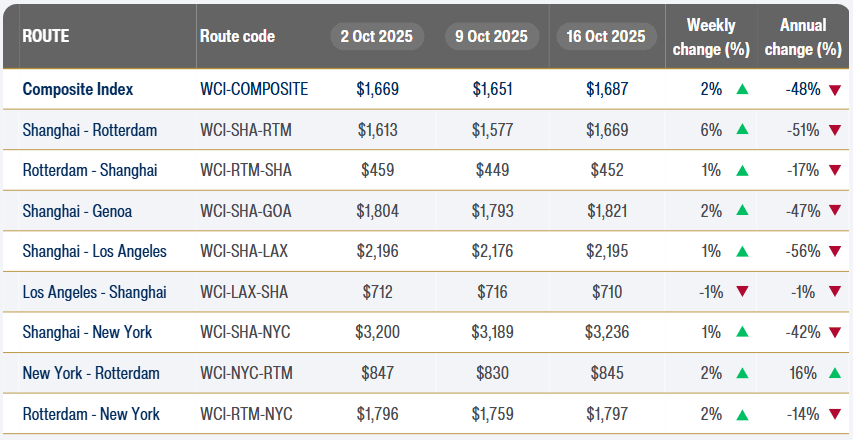Click the red annual arrow for Rotterdam - New York
853x440 pixels.
(834, 414)
